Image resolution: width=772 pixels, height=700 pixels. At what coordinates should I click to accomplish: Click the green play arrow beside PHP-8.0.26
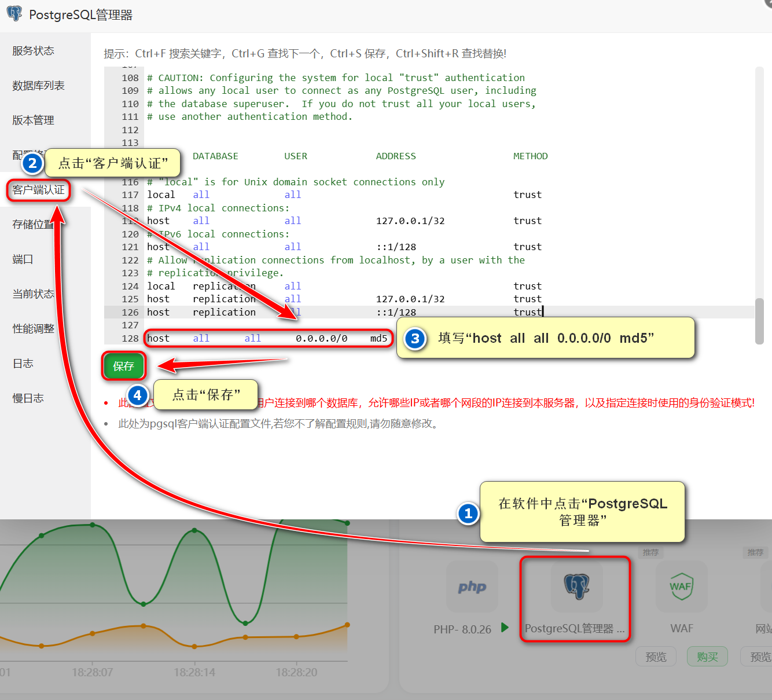click(x=505, y=627)
